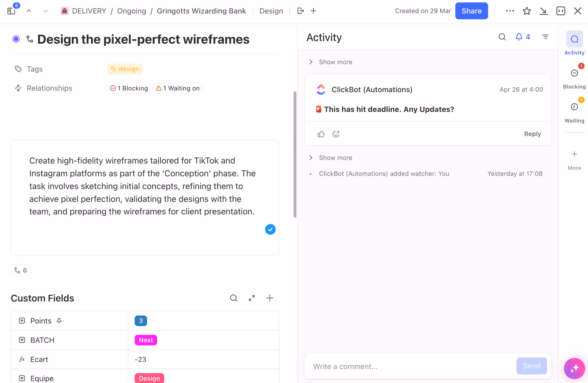588x383 pixels.
Task: Click the Share button
Action: (471, 11)
